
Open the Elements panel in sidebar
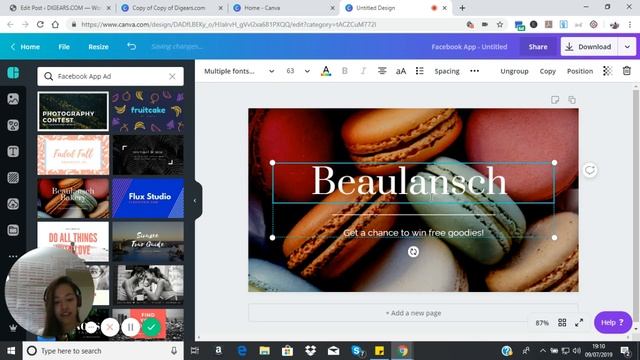click(x=13, y=125)
